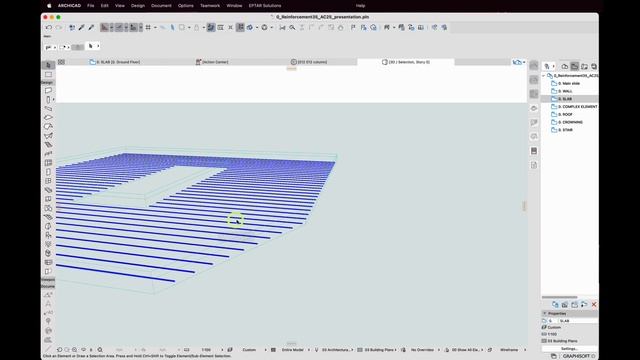The height and width of the screenshot is (360, 640).
Task: Switch Navigator to the Layout Book icon
Action: pos(584,66)
